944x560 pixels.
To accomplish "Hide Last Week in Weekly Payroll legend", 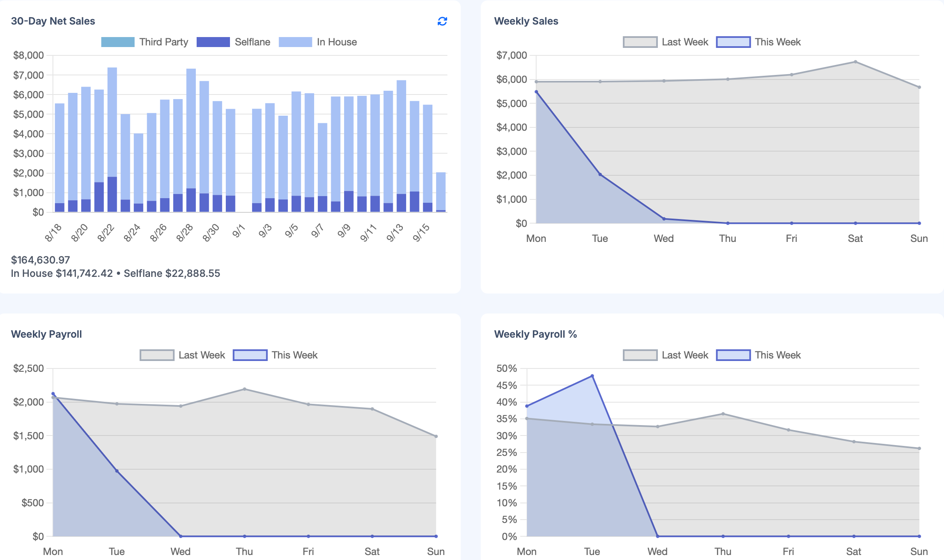I will tap(157, 355).
